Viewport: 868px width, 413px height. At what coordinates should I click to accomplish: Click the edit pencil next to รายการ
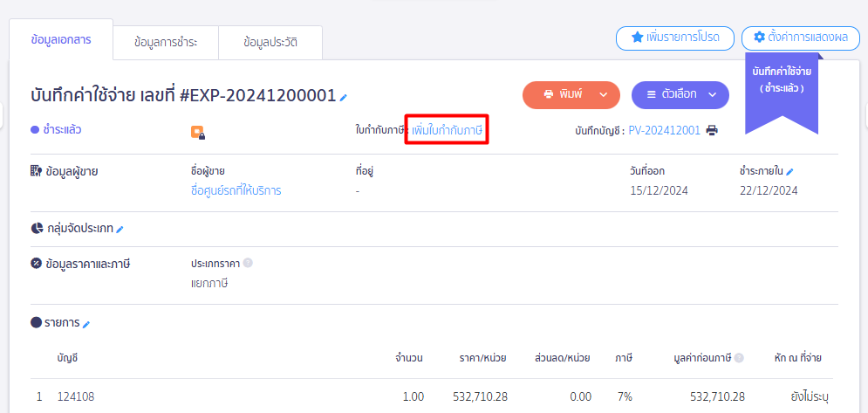pos(86,324)
